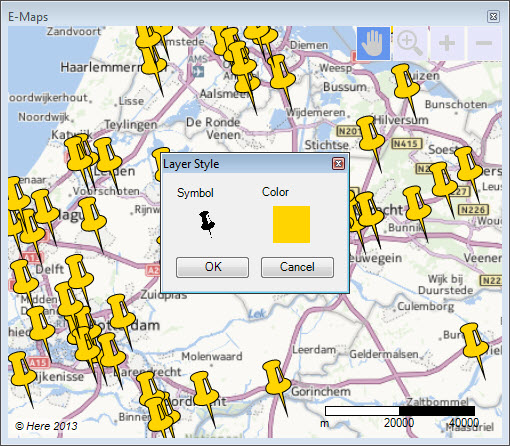Click the Bussum map label
Screen dimensions: 510x446
pyautogui.click(x=345, y=87)
